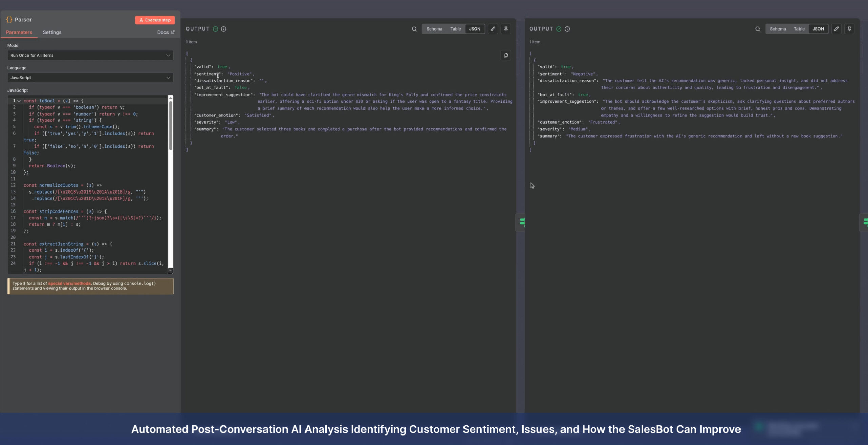Switch left output to Schema view
The height and width of the screenshot is (445, 868).
coord(434,29)
